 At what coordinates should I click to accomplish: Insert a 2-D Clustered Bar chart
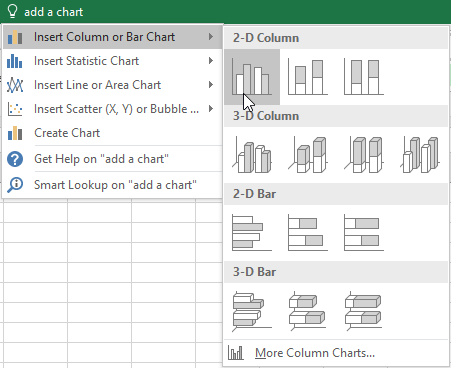point(252,233)
